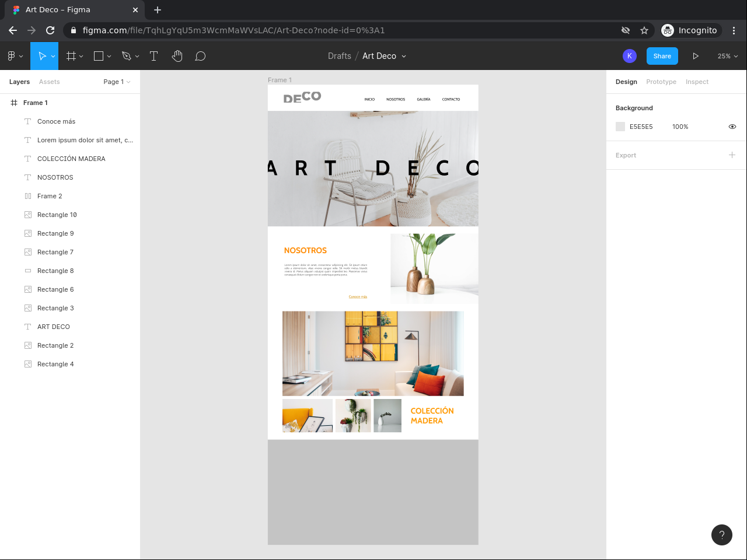The image size is (747, 560).
Task: Select the Rectangle shape tool
Action: [99, 56]
